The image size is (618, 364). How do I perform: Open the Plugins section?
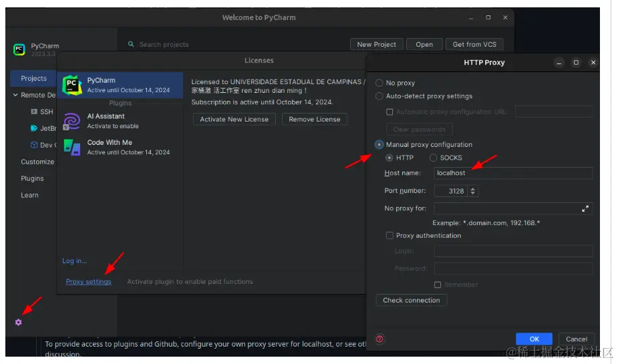pos(32,178)
